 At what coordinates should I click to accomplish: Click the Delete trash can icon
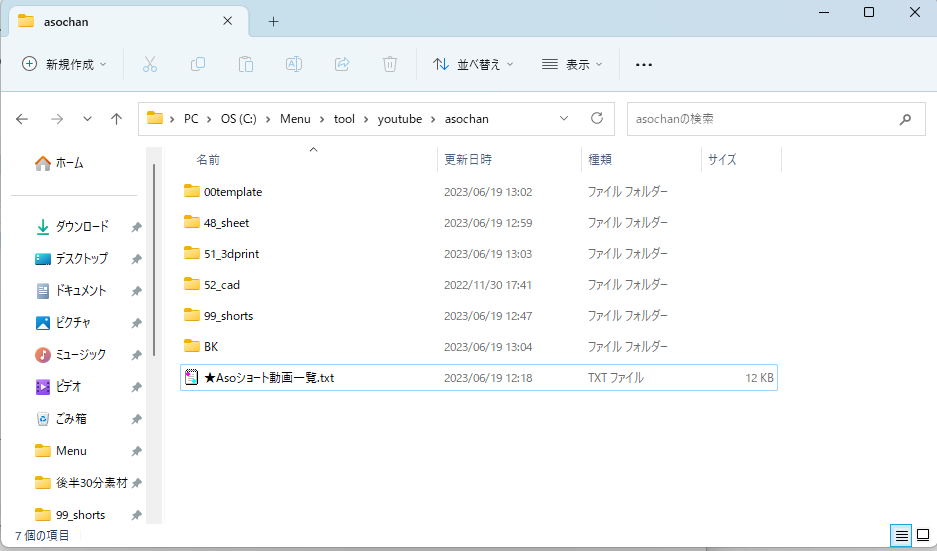tap(390, 64)
